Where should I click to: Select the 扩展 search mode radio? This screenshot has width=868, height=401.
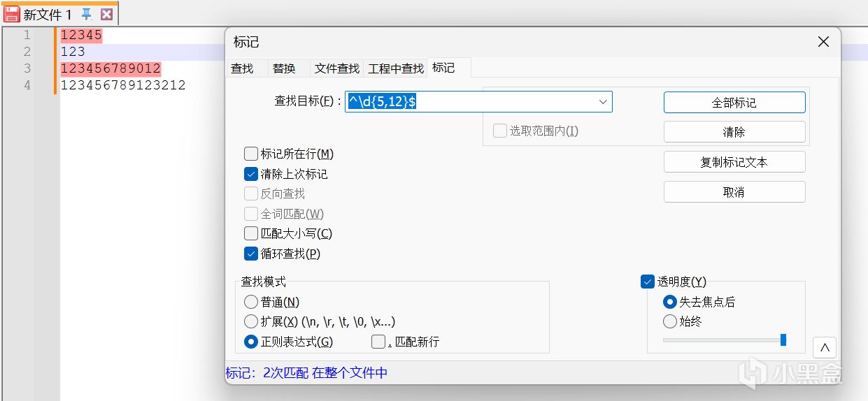[x=251, y=321]
